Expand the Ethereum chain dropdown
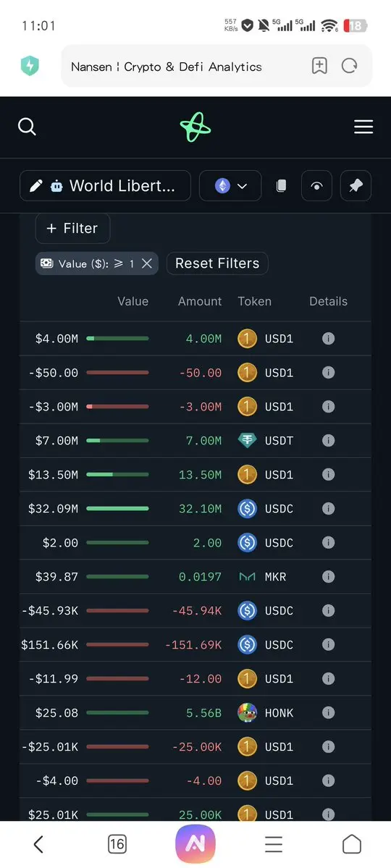The width and height of the screenshot is (391, 868). (x=230, y=185)
